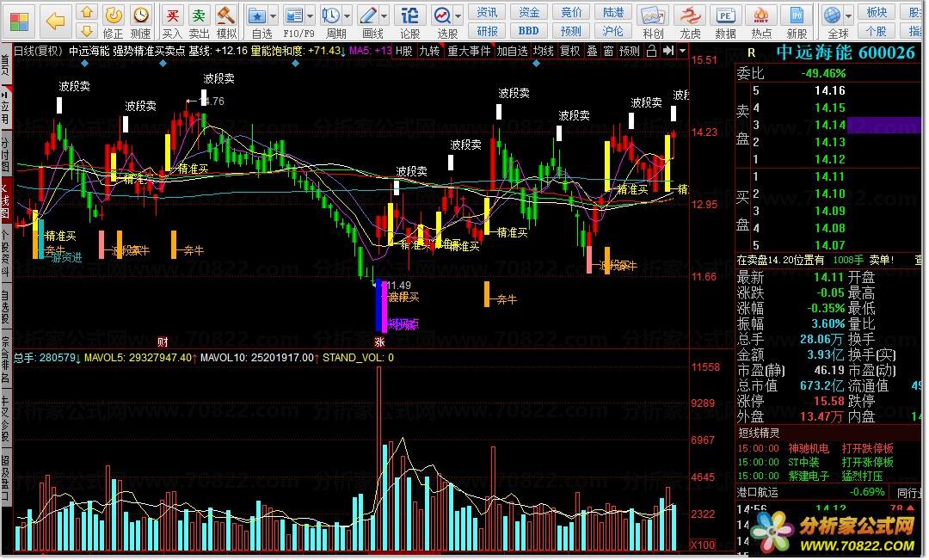Viewport: 929px width, 560px height.
Task: Click the yellow back arrow icon
Action: (56, 22)
